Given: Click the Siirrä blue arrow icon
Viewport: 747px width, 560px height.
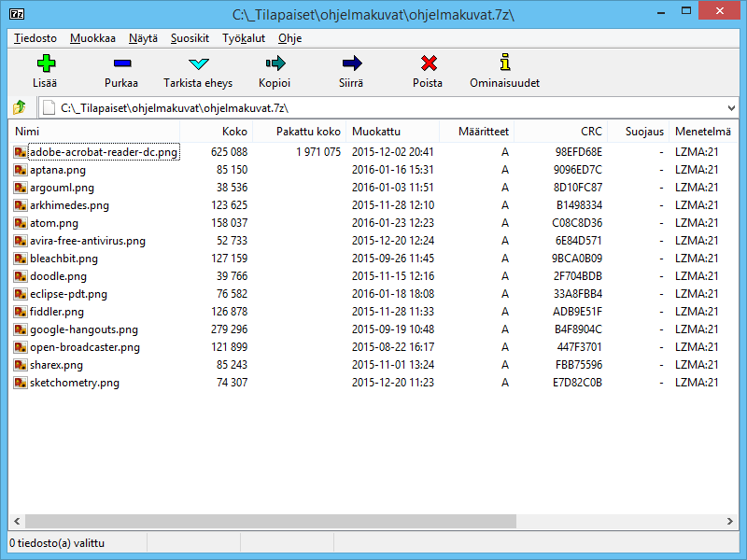Looking at the screenshot, I should pos(352,63).
